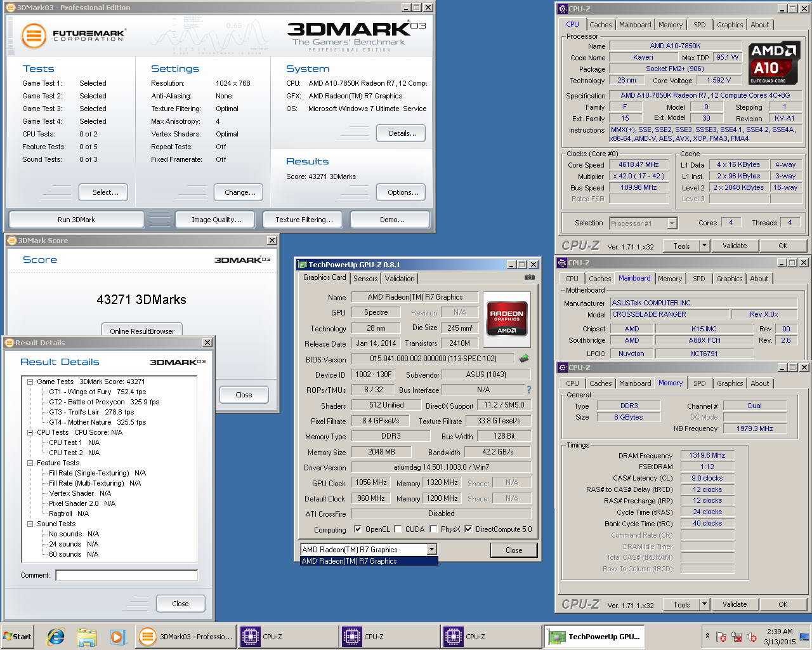812x650 pixels.
Task: Click the Futuremark logo in 3DMark03 window
Action: click(73, 35)
